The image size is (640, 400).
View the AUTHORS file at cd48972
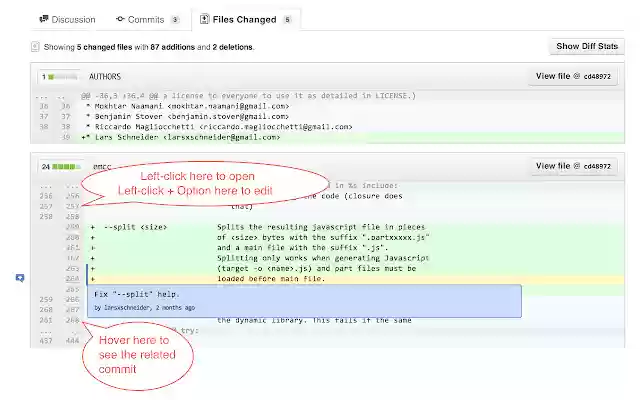pos(573,76)
